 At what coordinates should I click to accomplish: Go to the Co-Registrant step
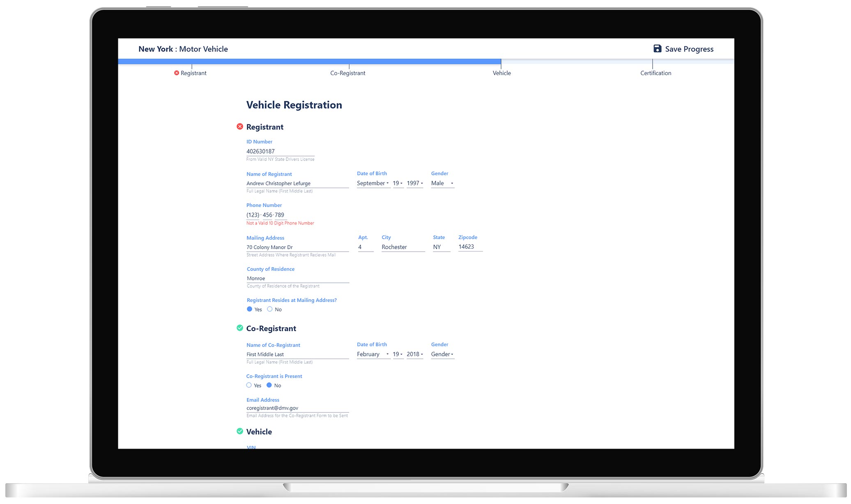tap(347, 73)
